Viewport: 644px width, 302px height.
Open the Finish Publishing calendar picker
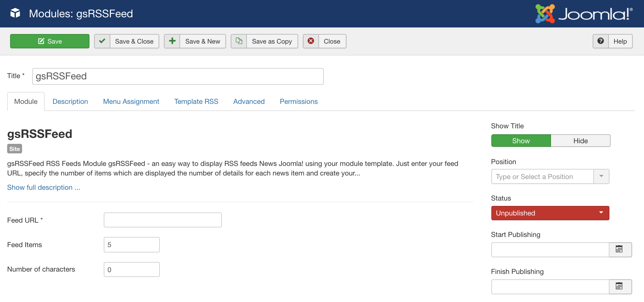pos(620,286)
